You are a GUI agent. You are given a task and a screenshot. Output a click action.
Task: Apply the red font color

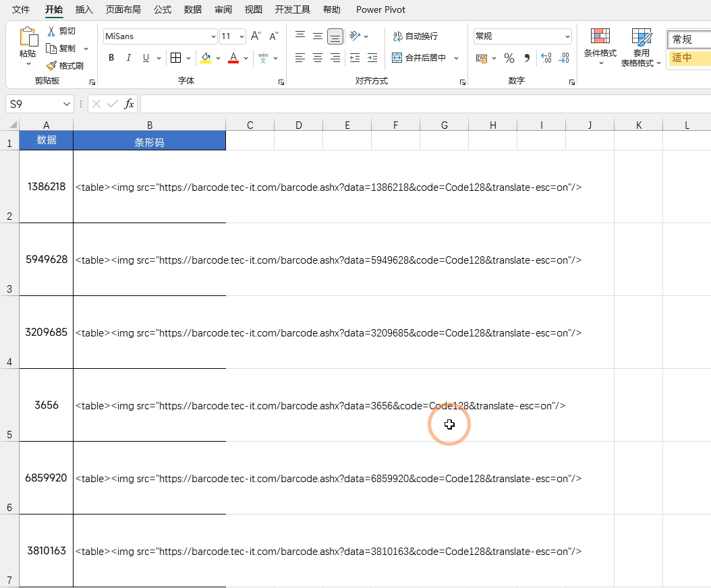click(x=233, y=57)
